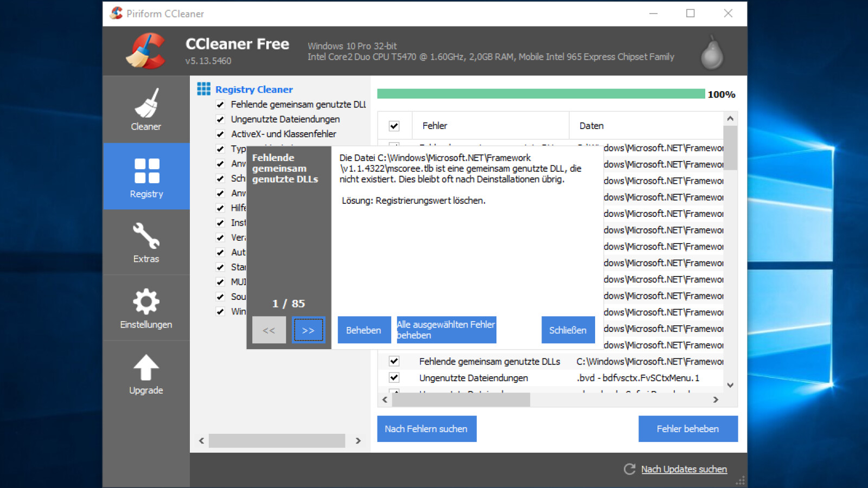
Task: Select the .bvd - bdfvsctx.FvSCtxMenu.1 data cell
Action: [x=638, y=378]
